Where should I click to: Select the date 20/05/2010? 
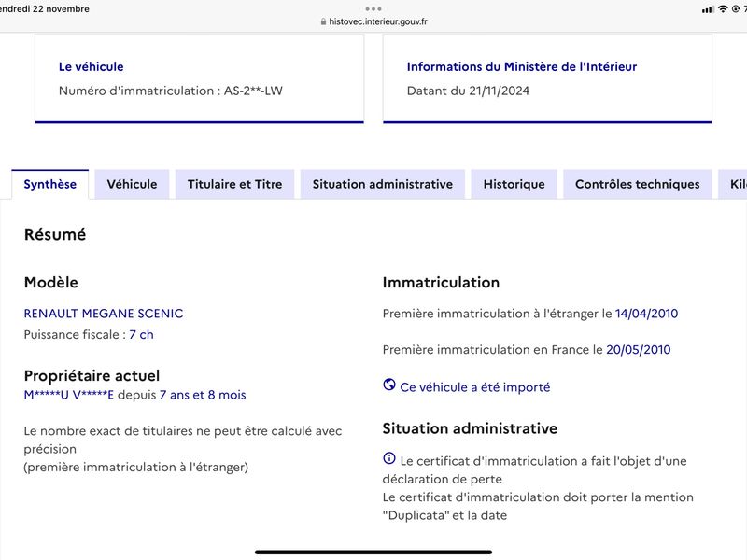[639, 349]
